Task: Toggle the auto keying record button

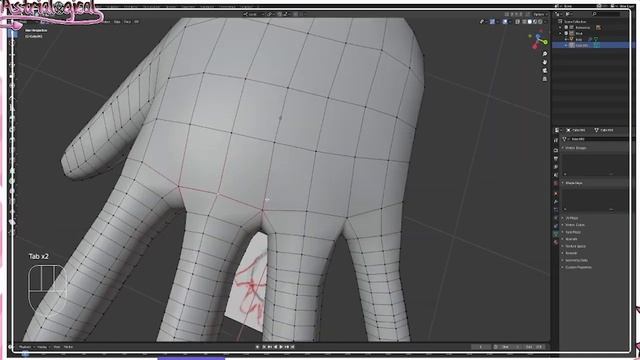Action: 257,347
